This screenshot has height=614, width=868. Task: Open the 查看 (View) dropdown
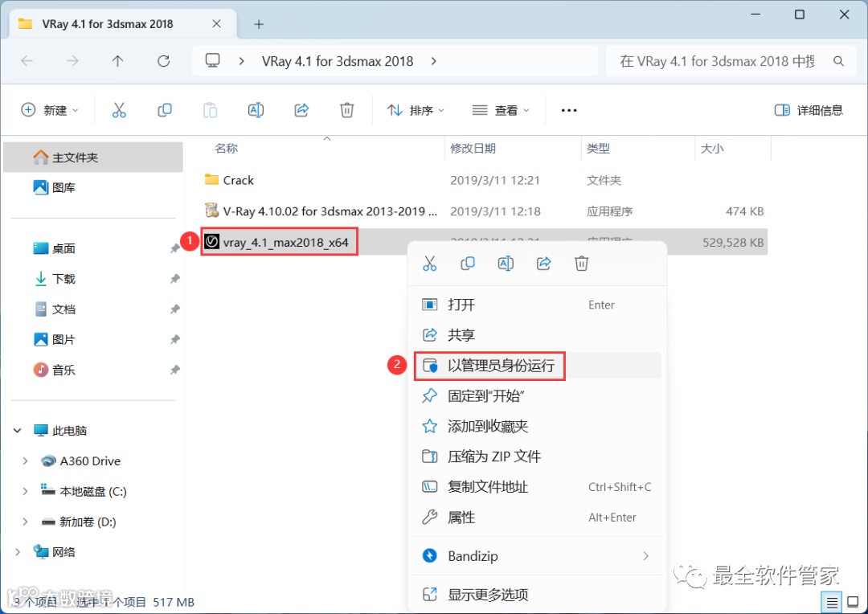(501, 110)
